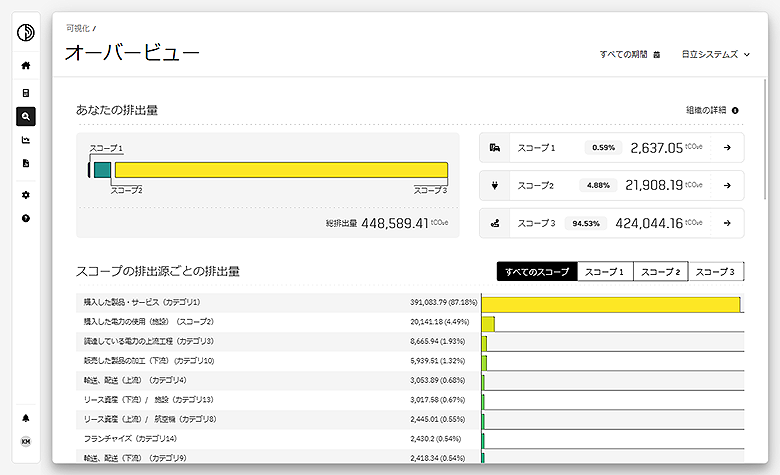Viewport: 780px width, 475px height.
Task: Click the value 391,083.79 (87.18%)
Action: click(444, 302)
